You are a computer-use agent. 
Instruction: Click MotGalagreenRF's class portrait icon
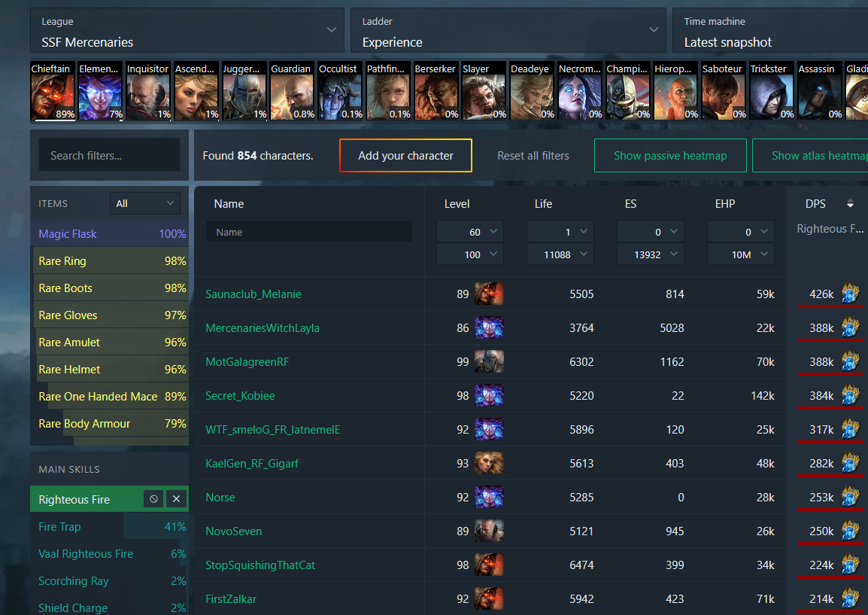490,361
